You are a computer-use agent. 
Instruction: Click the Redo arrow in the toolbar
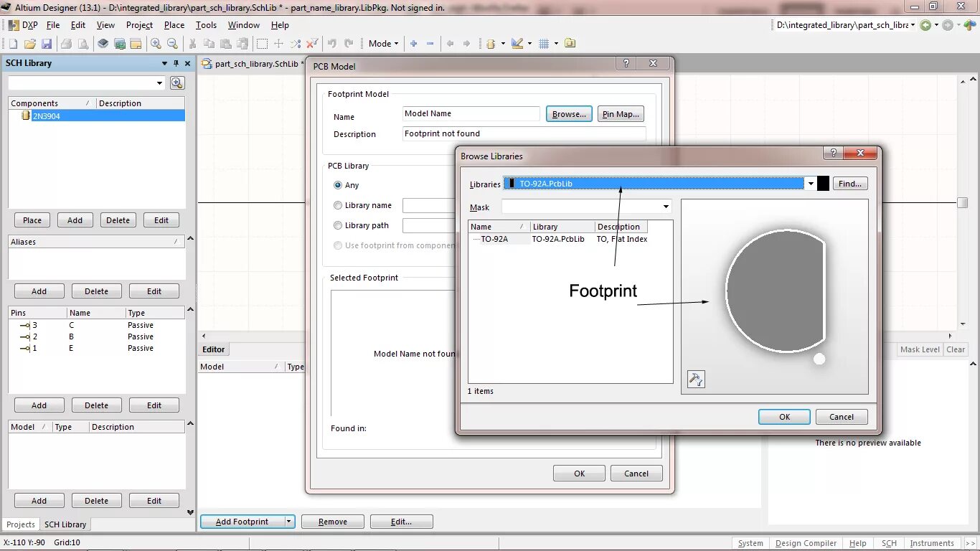349,44
